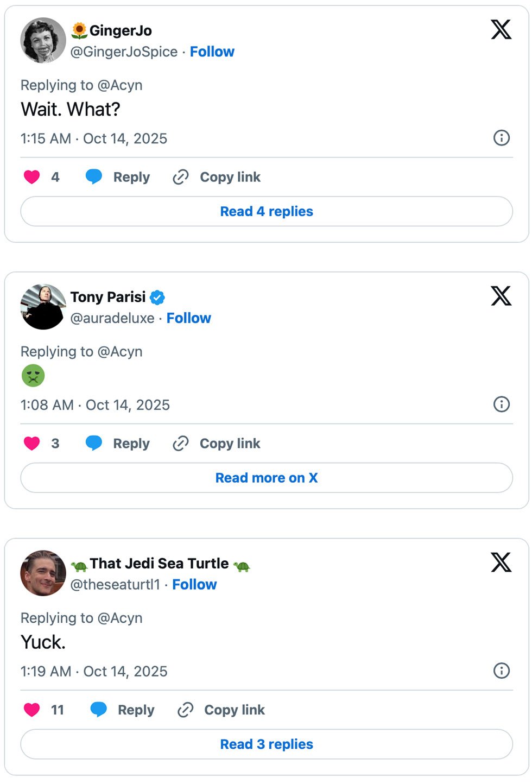Click heart icon on the Yuck tweet
532x784 pixels.
coord(32,710)
